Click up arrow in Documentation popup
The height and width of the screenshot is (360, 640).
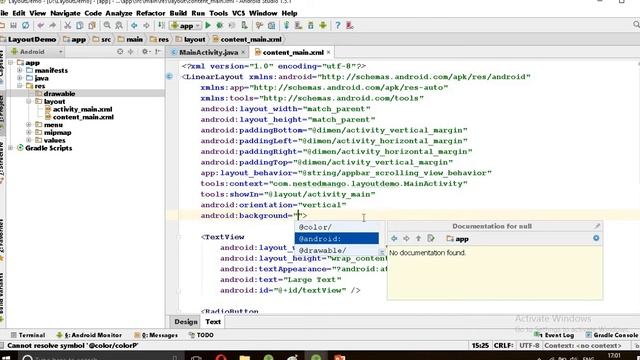pyautogui.click(x=418, y=239)
